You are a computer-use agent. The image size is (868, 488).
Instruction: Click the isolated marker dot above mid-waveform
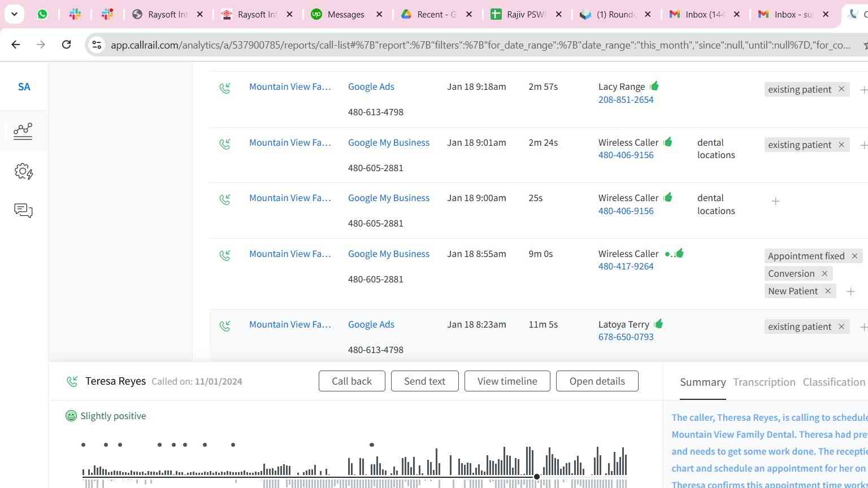tap(371, 445)
